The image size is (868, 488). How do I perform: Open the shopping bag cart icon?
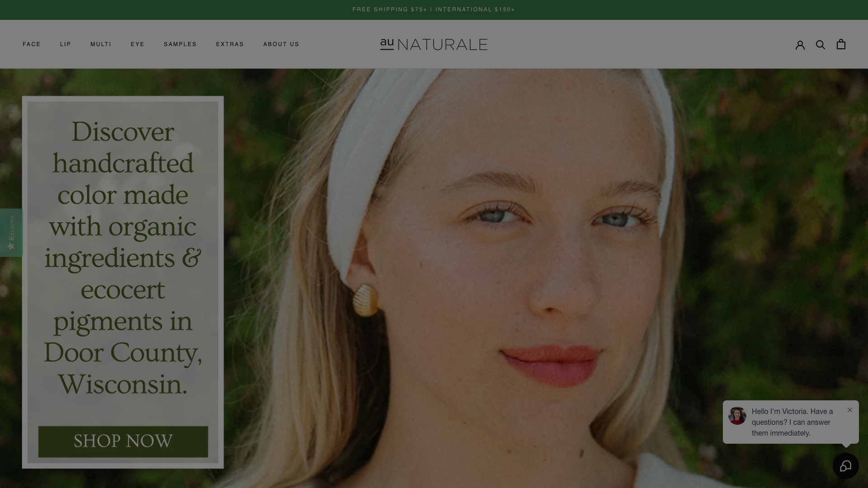point(841,44)
